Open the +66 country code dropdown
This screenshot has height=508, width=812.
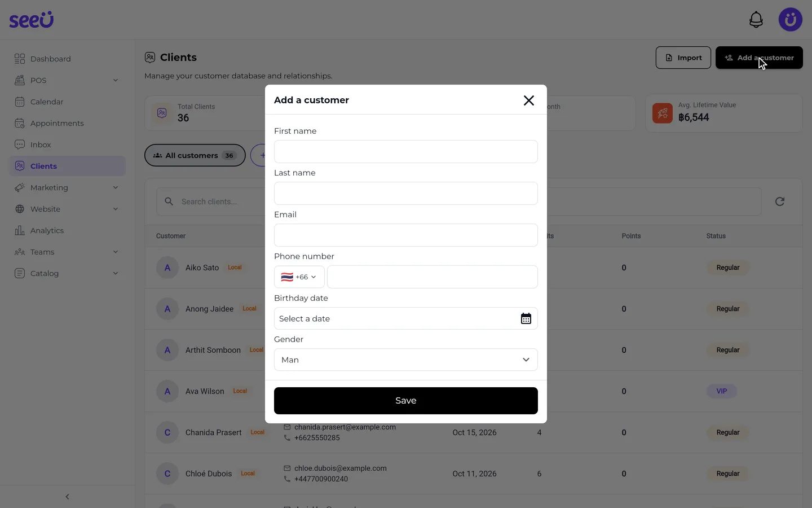pos(299,277)
